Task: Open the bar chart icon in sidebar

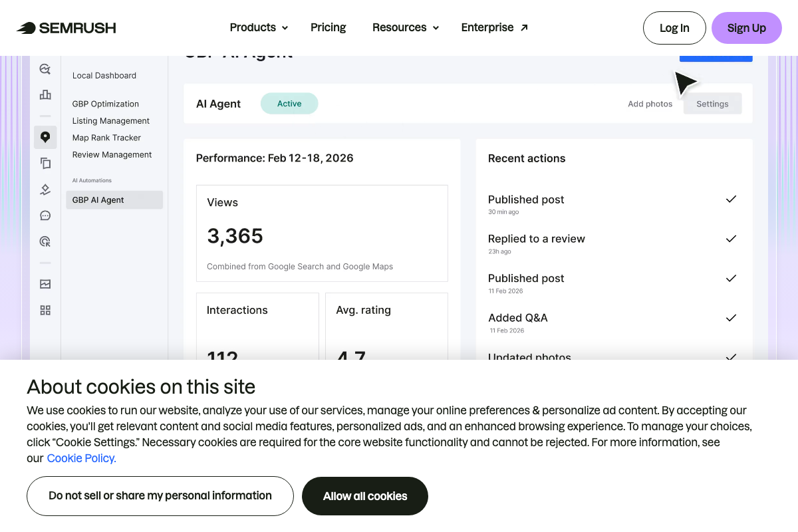Action: coord(45,94)
